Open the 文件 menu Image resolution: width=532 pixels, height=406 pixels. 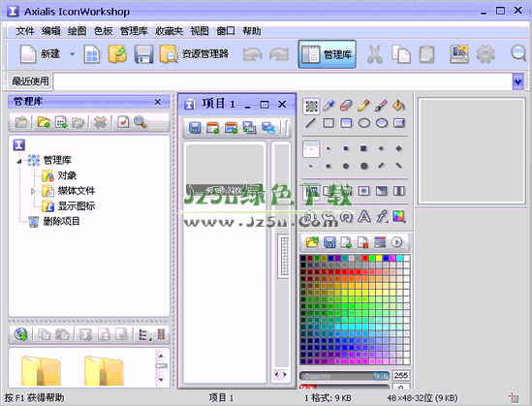[25, 31]
